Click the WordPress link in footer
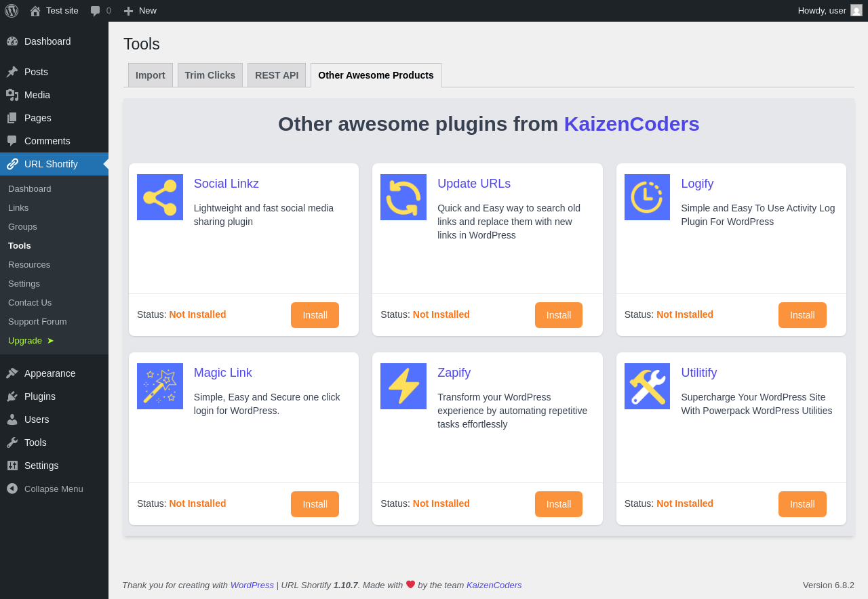 click(x=252, y=585)
